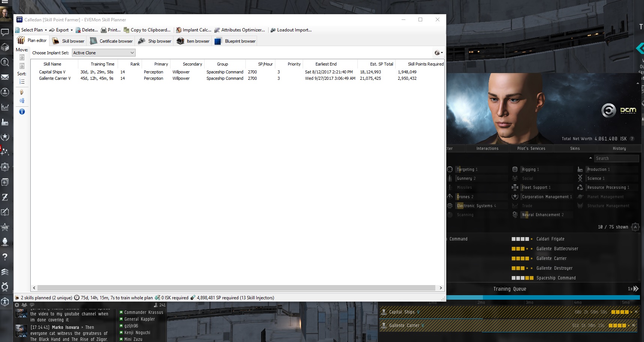
Task: Click the blue information icon in EVEMon
Action: tap(22, 112)
